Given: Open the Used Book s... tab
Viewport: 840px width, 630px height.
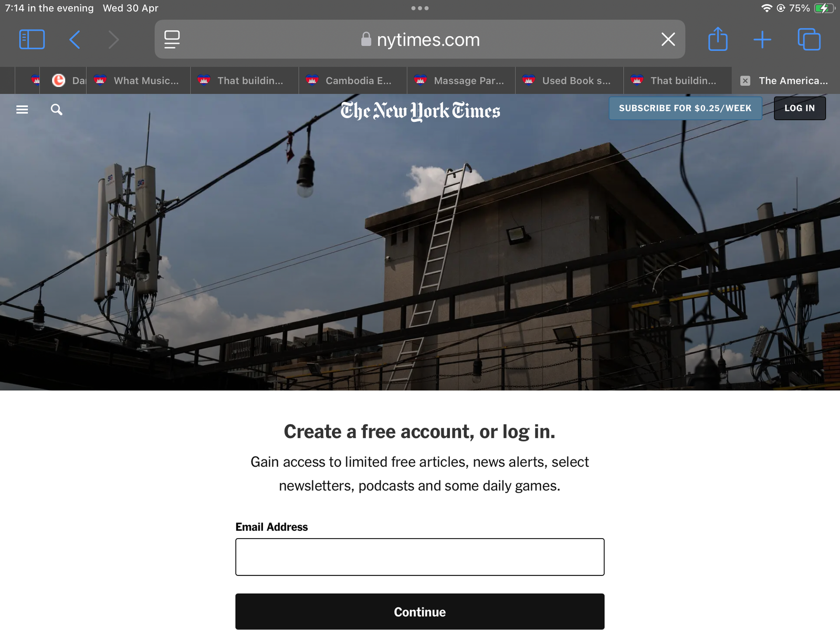Looking at the screenshot, I should pyautogui.click(x=570, y=80).
